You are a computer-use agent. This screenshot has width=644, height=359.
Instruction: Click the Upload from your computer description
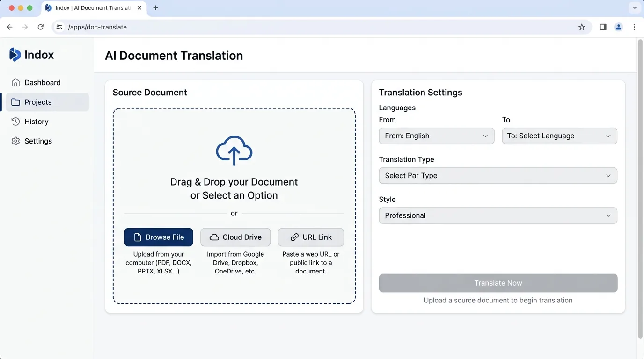(159, 263)
